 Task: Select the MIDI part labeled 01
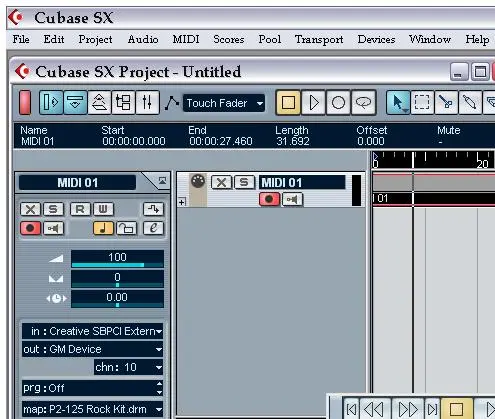tap(433, 198)
